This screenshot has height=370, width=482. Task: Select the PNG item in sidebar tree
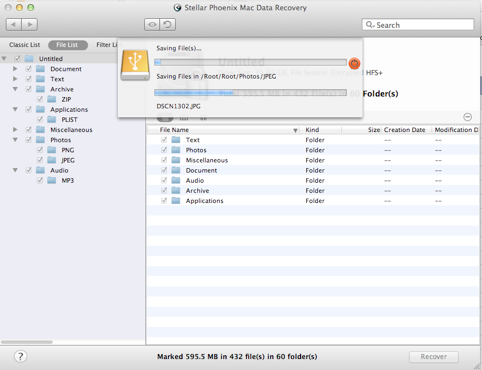coord(68,150)
